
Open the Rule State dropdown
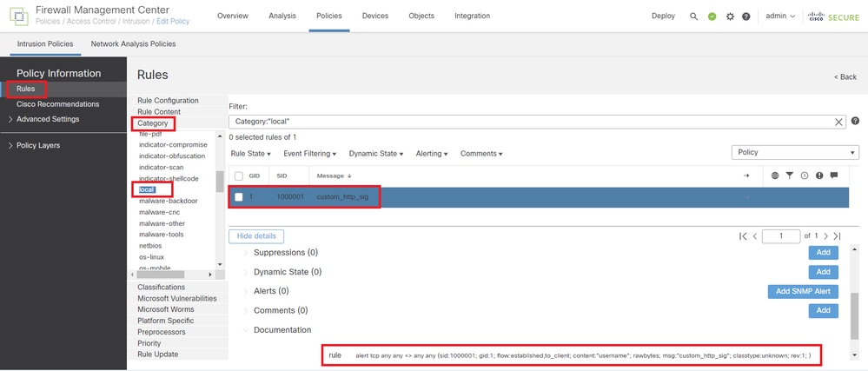[x=250, y=154]
